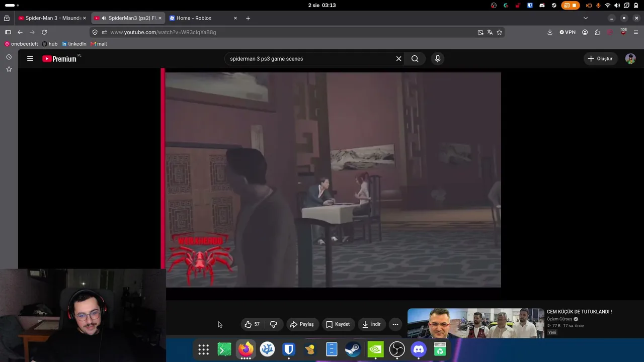Open CEM KÜÇÜK DE TUTUKLANDI ! video title
This screenshot has height=362, width=644.
point(579,312)
